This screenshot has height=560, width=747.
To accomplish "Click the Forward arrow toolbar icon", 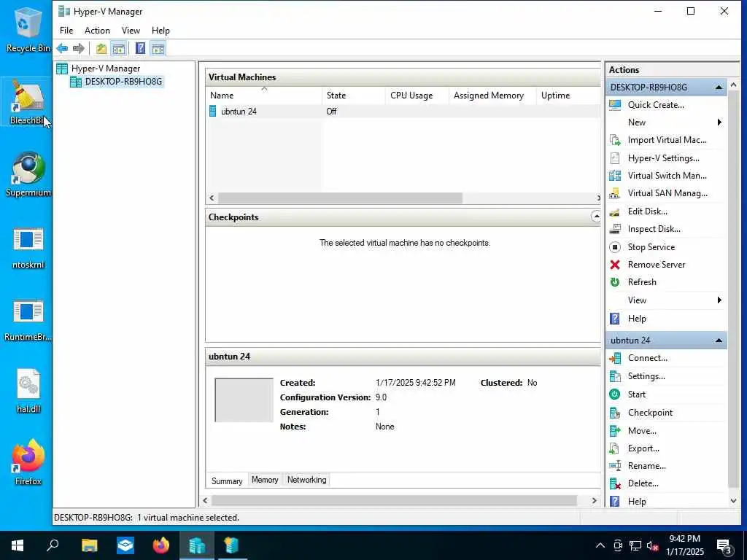I will pos(79,49).
